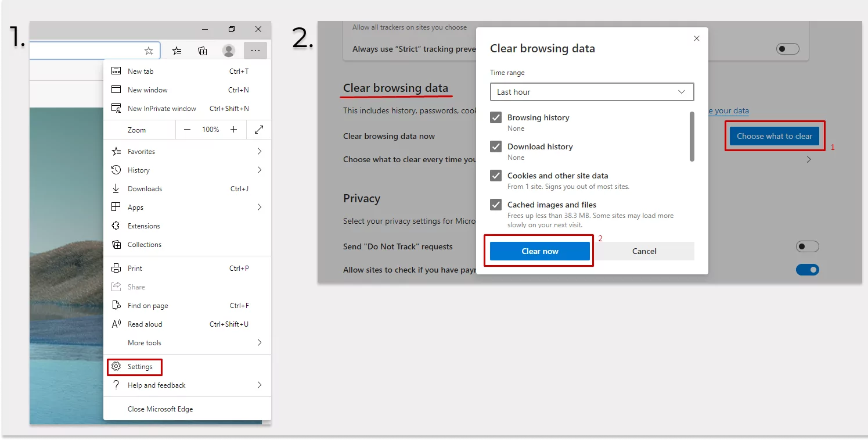Click the Cancel button in the dialog
868x440 pixels.
click(644, 251)
